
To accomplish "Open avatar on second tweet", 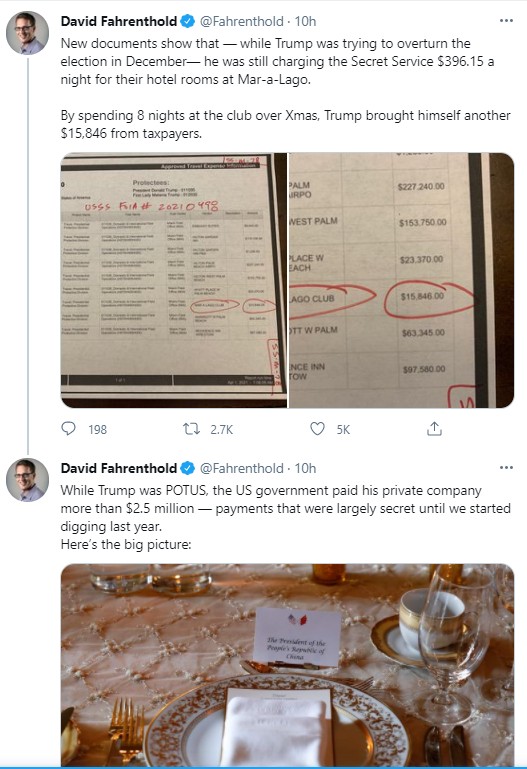I will click(27, 480).
